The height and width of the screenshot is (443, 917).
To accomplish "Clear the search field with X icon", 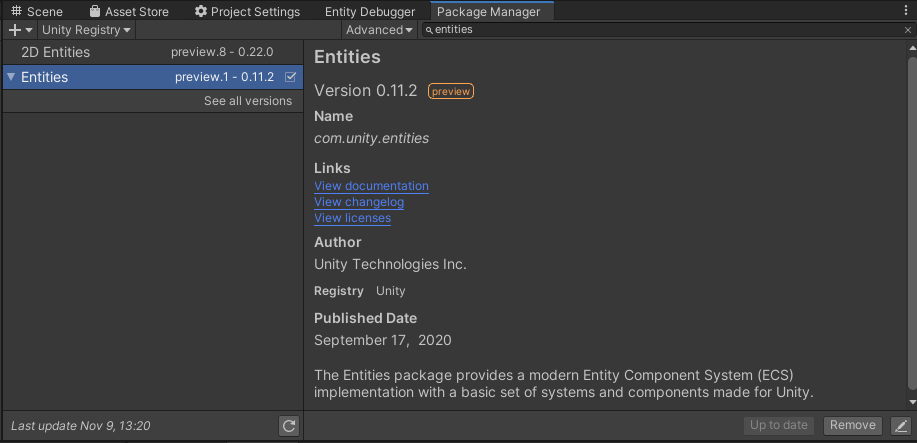I will pyautogui.click(x=907, y=30).
